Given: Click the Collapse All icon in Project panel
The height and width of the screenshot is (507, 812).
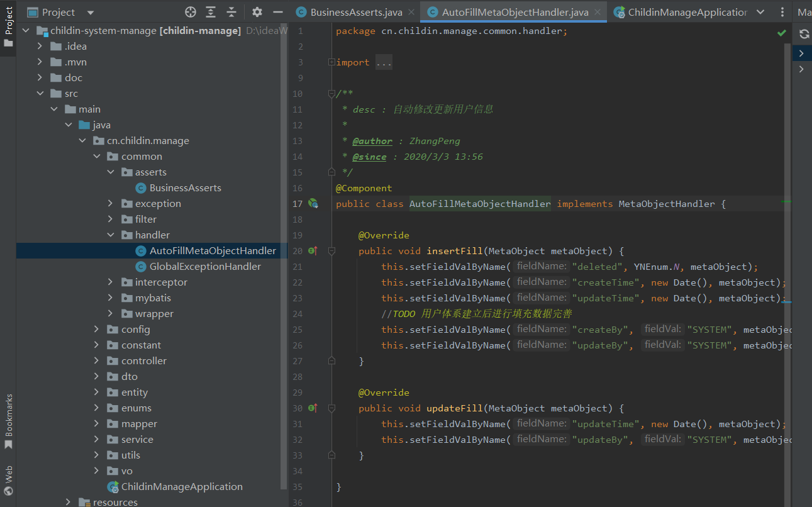Looking at the screenshot, I should coord(231,12).
